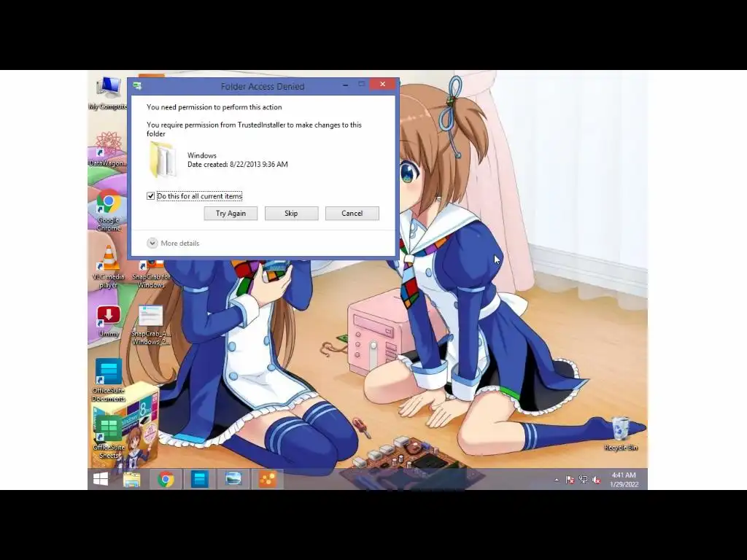The width and height of the screenshot is (747, 560).
Task: Cancel the Folder Access Denied dialog
Action: click(352, 214)
